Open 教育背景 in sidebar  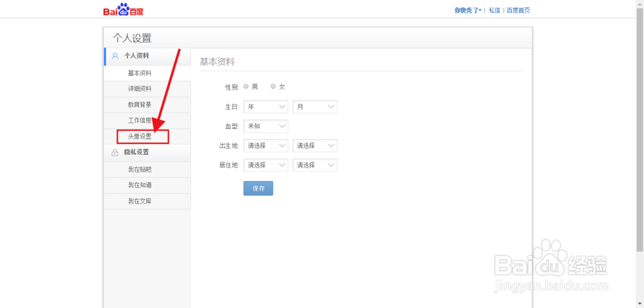[x=147, y=105]
